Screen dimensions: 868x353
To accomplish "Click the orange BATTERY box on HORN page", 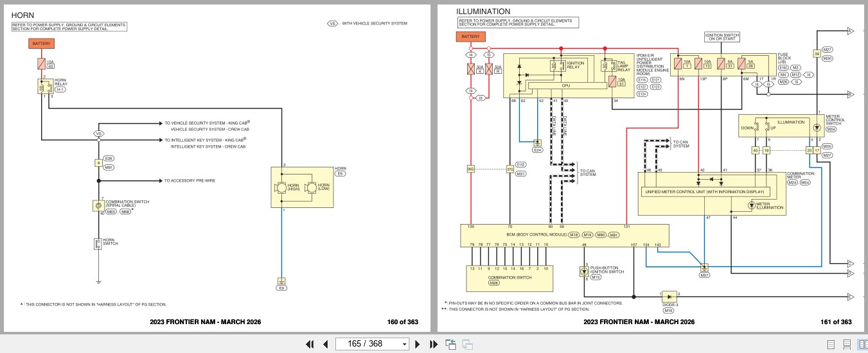I will click(41, 44).
